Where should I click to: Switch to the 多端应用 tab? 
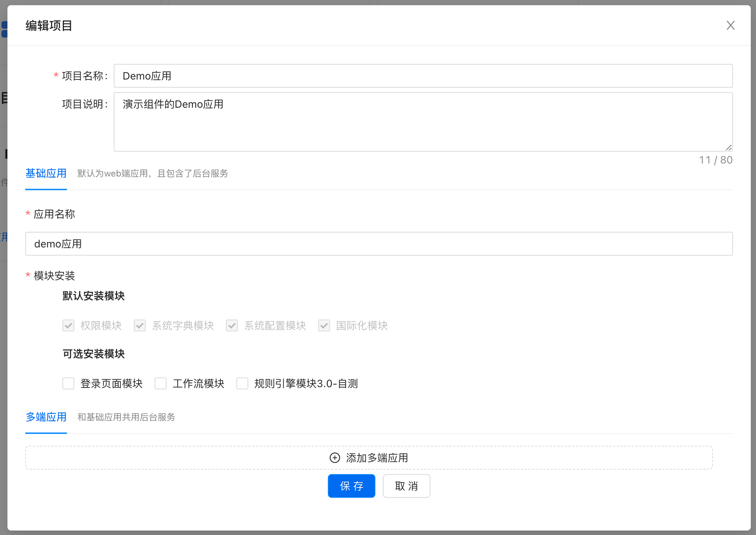tap(46, 417)
